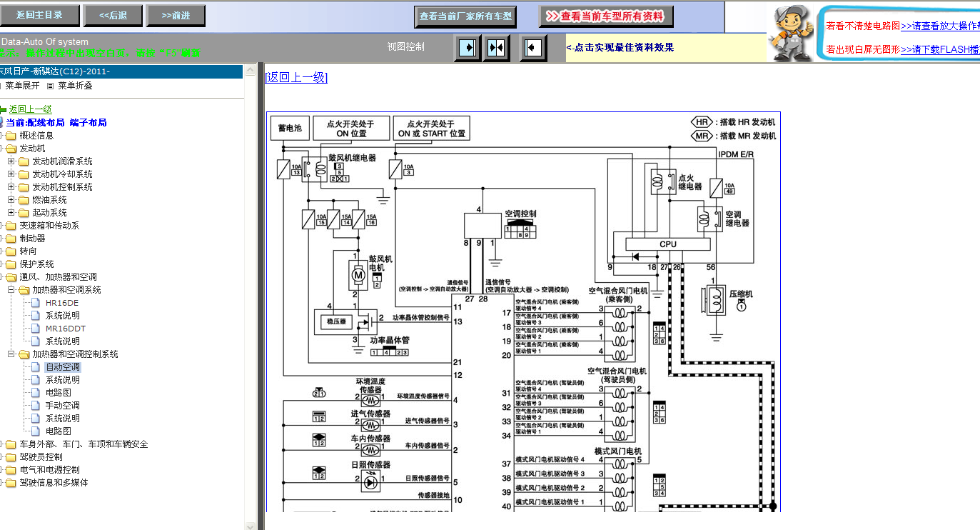Viewport: 980px width, 530px height.
Task: Expand the 发动机控制系统 tree node
Action: coord(11,187)
